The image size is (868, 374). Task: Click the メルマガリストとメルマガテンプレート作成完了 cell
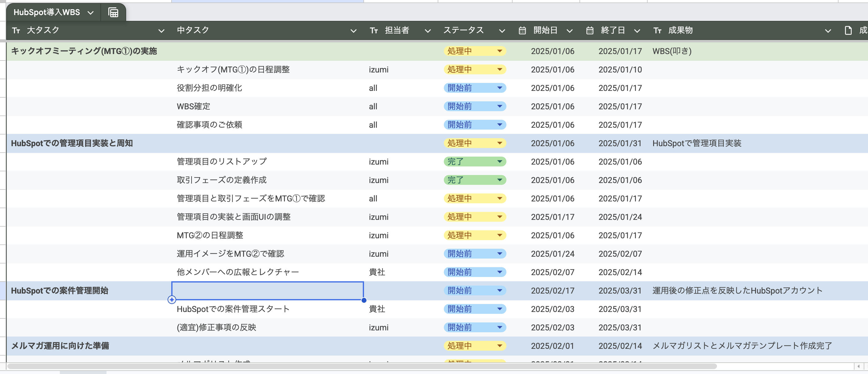[x=742, y=346]
